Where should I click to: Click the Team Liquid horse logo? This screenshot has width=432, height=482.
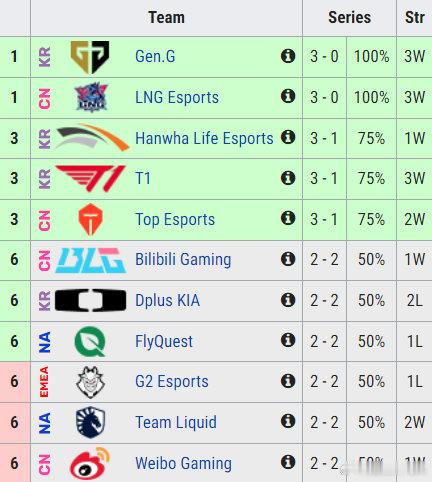[x=90, y=423]
